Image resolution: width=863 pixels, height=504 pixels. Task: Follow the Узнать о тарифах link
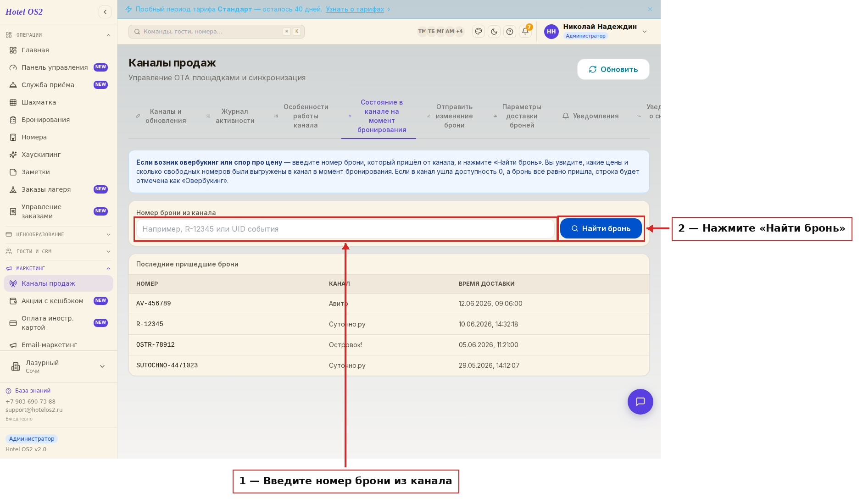click(355, 9)
